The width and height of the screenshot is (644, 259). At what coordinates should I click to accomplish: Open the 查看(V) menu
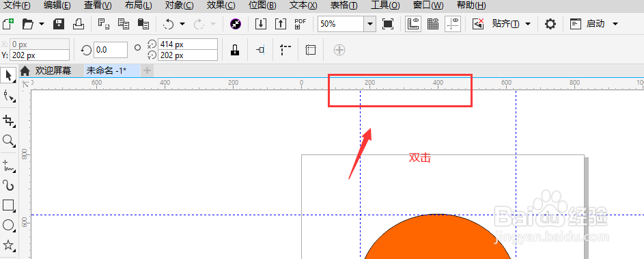coord(98,5)
